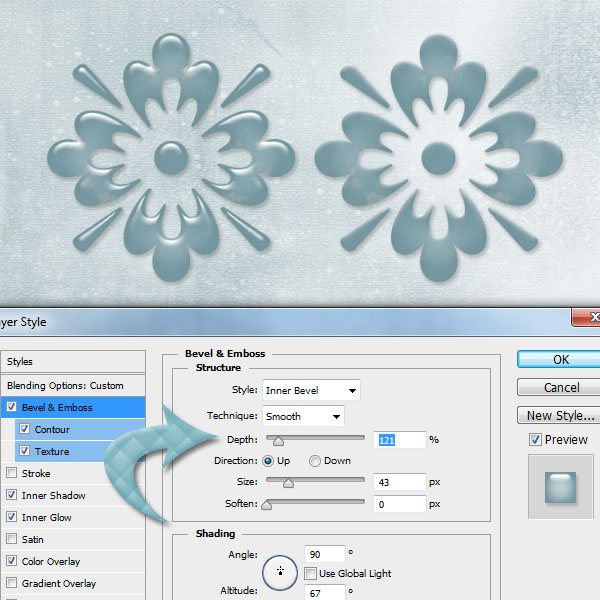Click the New Style... button

[559, 416]
